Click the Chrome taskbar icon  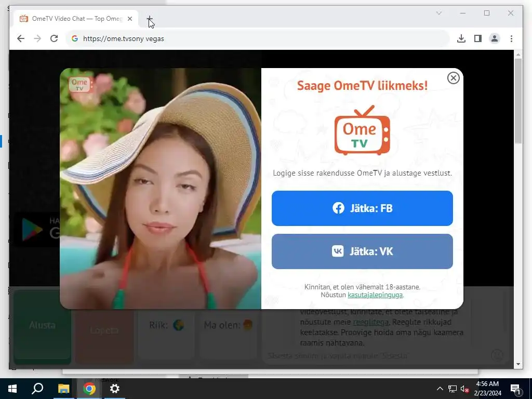click(89, 389)
